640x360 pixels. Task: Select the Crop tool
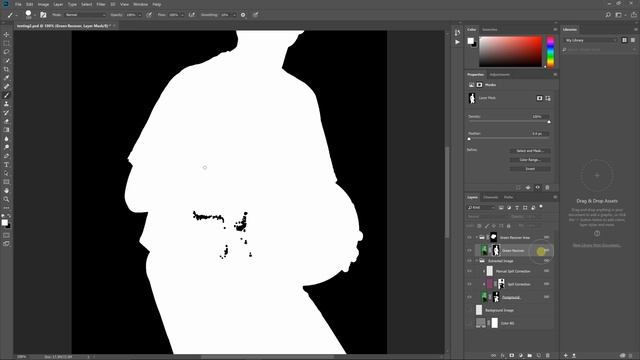click(x=6, y=69)
